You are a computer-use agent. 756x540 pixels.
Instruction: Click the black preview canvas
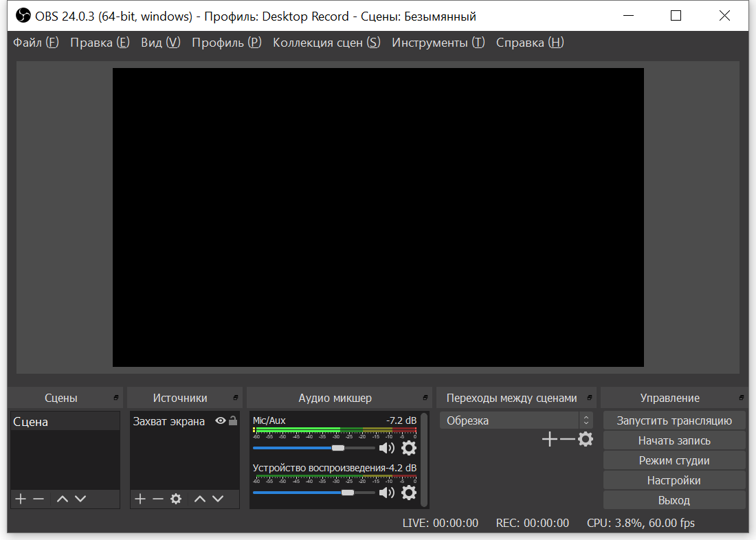coord(378,217)
